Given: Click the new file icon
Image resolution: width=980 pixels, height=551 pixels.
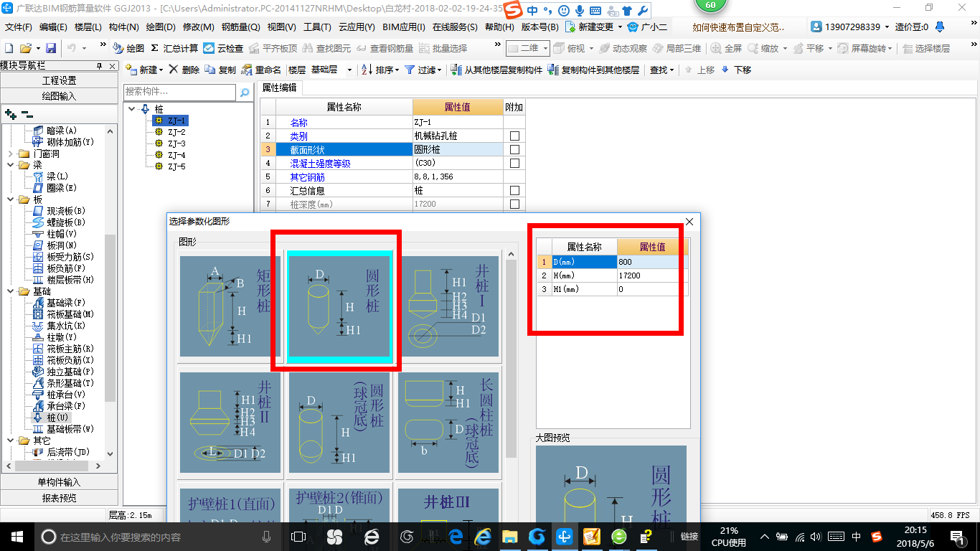Looking at the screenshot, I should (x=9, y=48).
